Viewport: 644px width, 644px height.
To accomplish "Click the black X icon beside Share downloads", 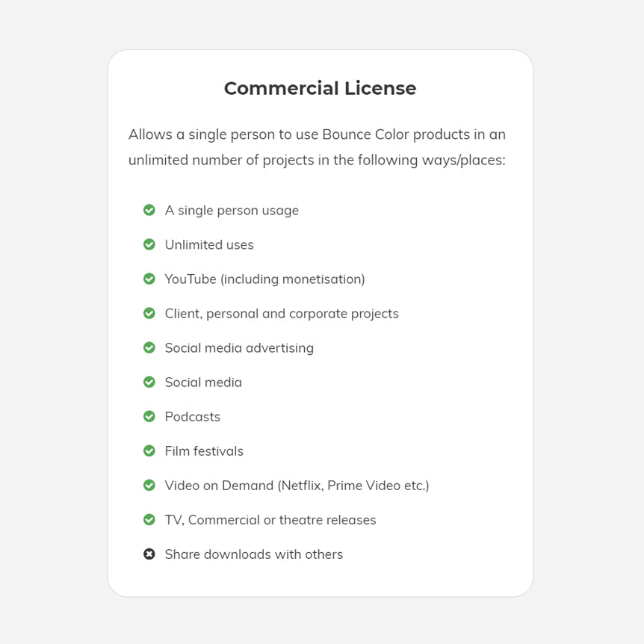I will [149, 554].
